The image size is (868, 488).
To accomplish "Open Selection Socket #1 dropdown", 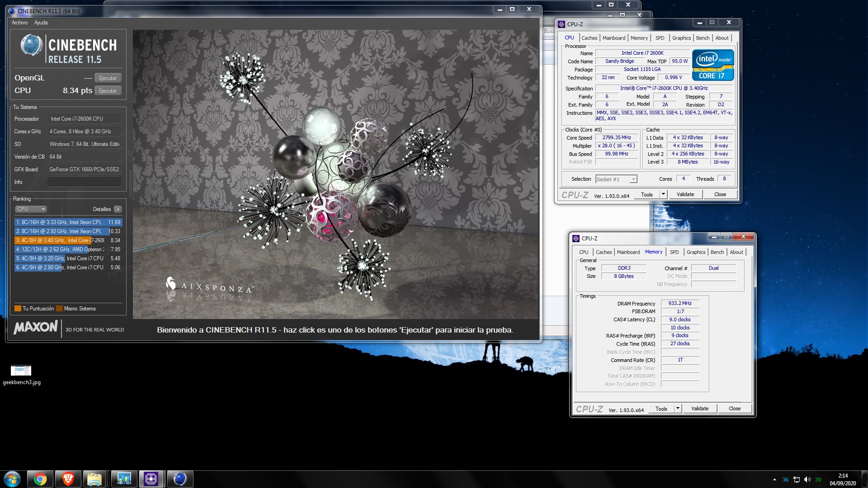I will (616, 179).
